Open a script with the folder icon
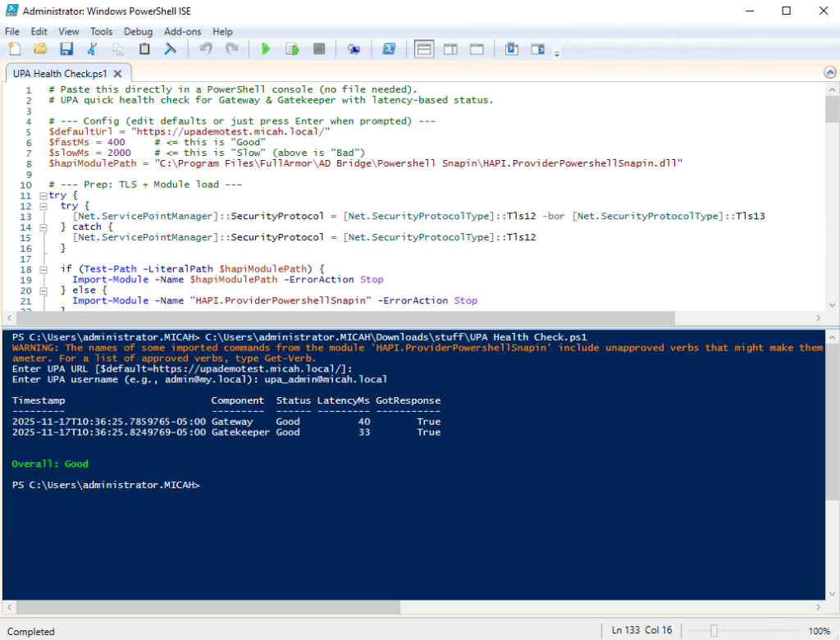The width and height of the screenshot is (840, 640). 40,49
